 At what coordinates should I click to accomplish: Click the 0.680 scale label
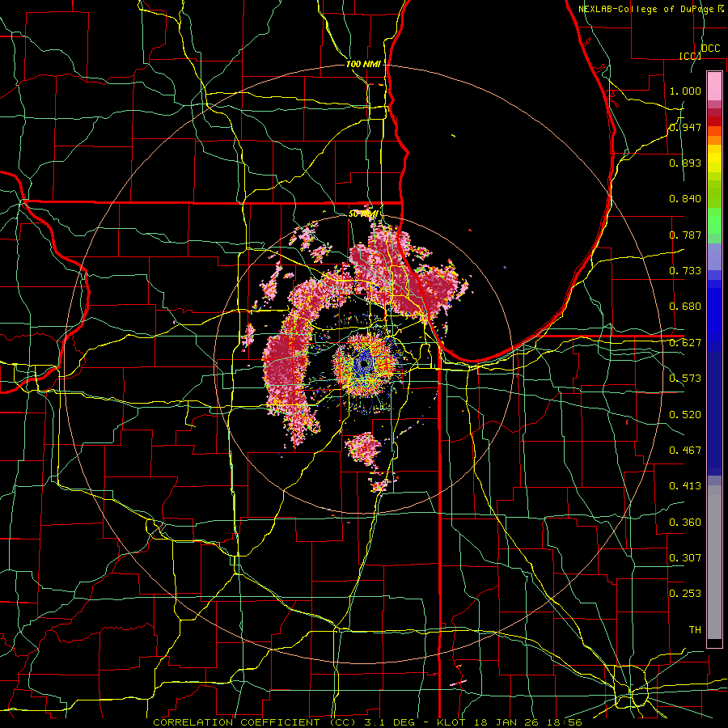[x=685, y=307]
